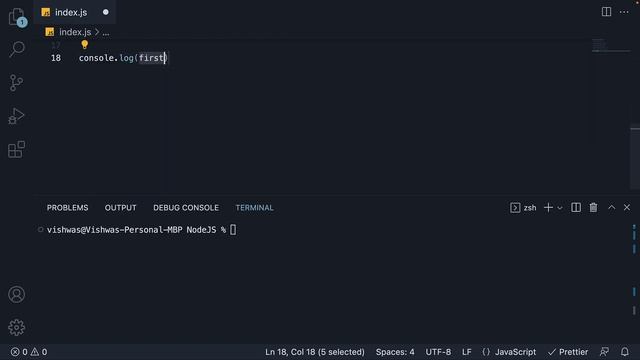The image size is (640, 360).
Task: Switch to the OUTPUT tab
Action: (x=120, y=208)
